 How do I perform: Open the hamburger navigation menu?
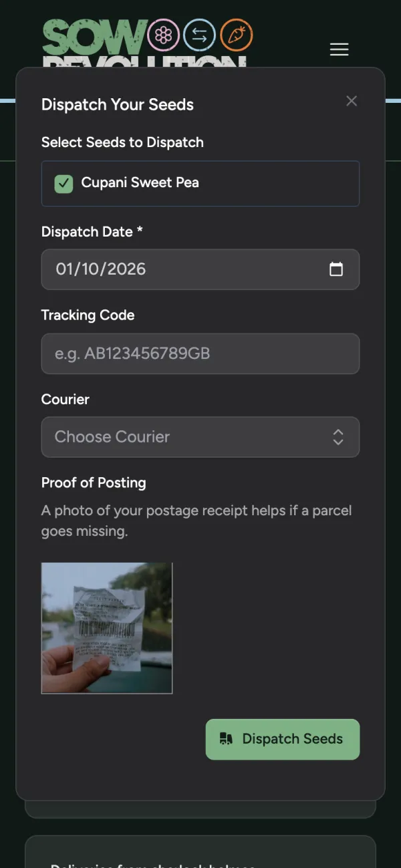[x=340, y=49]
